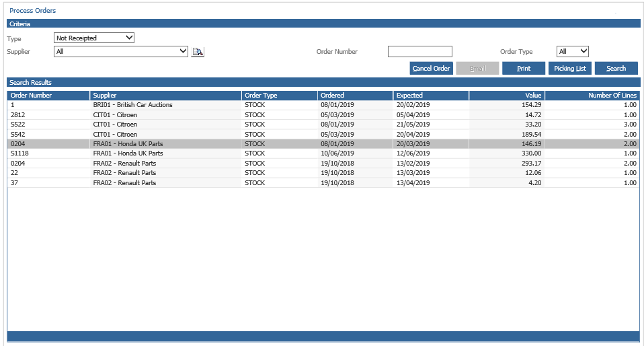Image resolution: width=644 pixels, height=346 pixels.
Task: Click ordered date 10/06/2019
Action: (x=337, y=153)
